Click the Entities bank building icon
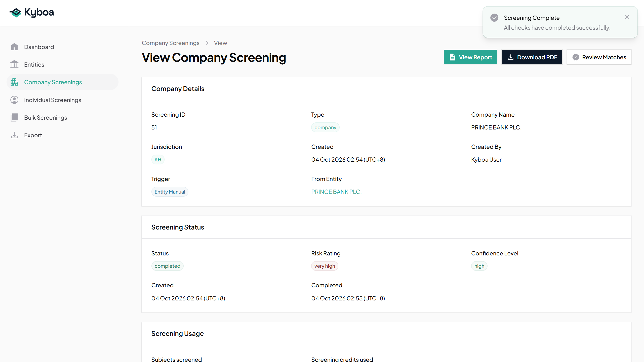Image resolution: width=644 pixels, height=362 pixels. coord(14,64)
